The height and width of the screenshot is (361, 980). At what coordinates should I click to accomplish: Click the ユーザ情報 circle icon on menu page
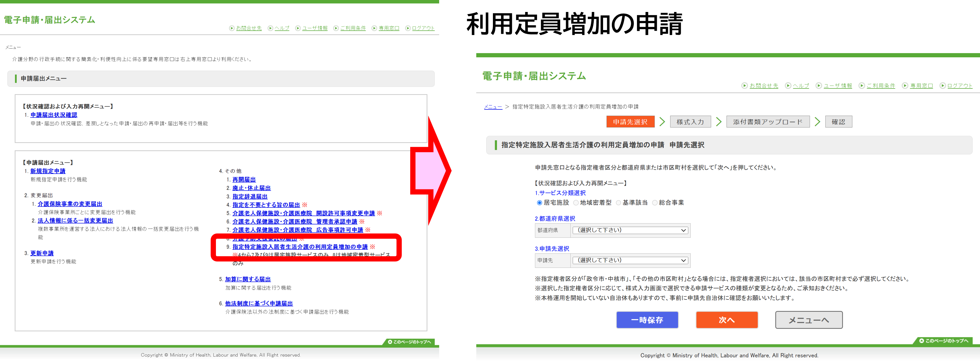(298, 28)
